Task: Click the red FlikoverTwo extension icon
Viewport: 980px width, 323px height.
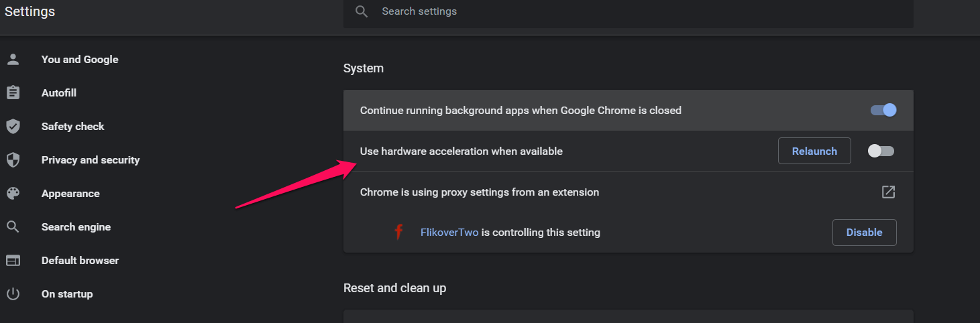Action: click(x=398, y=233)
